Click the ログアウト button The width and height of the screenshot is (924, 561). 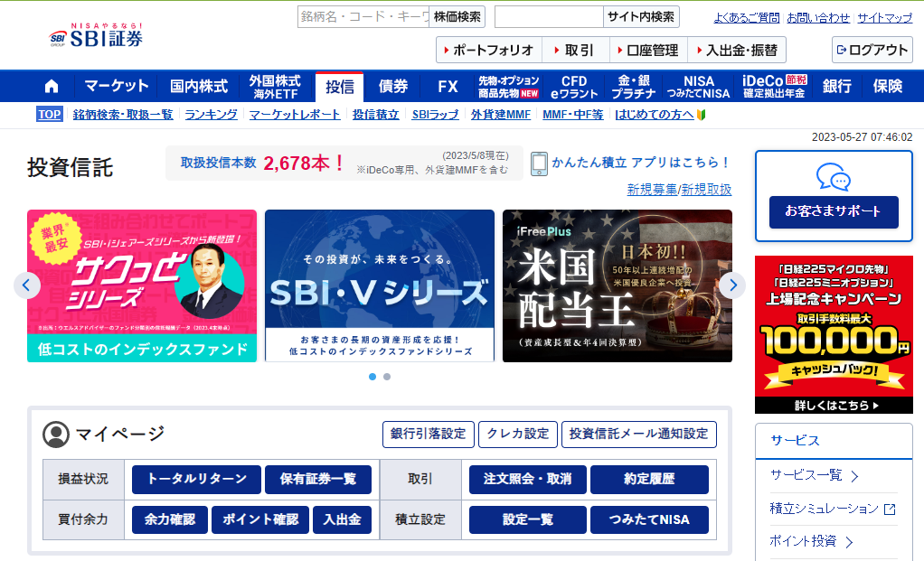(x=872, y=50)
